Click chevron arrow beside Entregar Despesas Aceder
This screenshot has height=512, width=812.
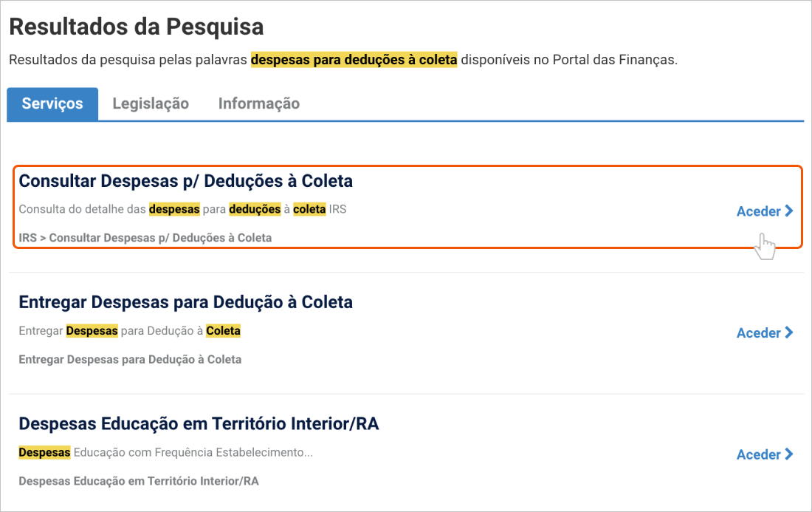[789, 333]
